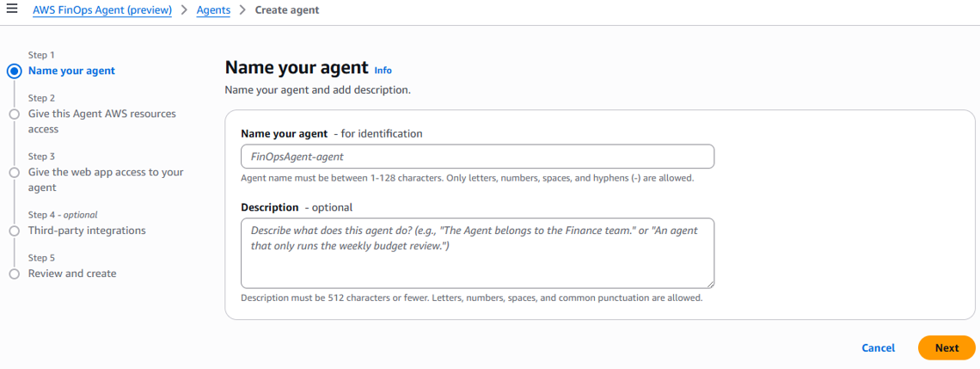Image resolution: width=980 pixels, height=369 pixels.
Task: Jump to Review and create step label
Action: coord(72,274)
